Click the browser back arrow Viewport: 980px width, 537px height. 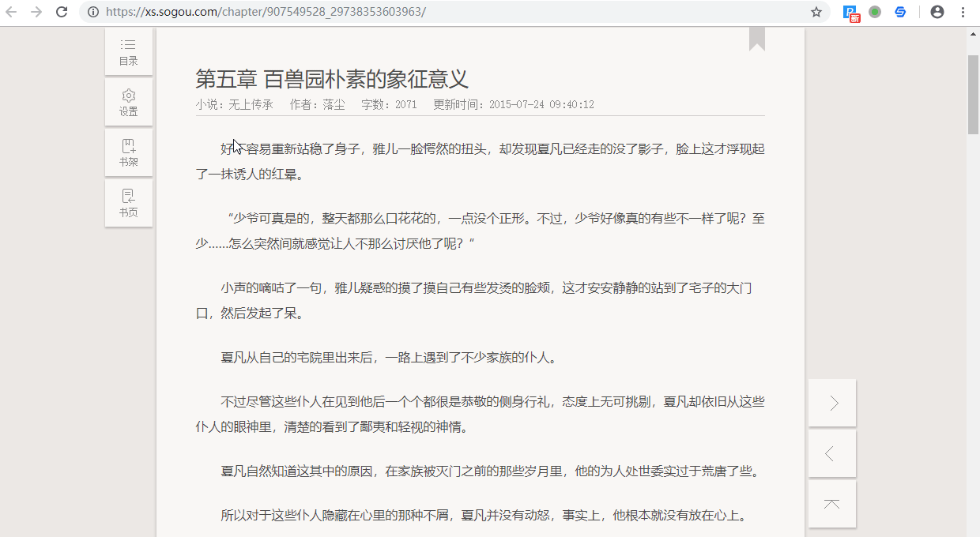click(12, 12)
